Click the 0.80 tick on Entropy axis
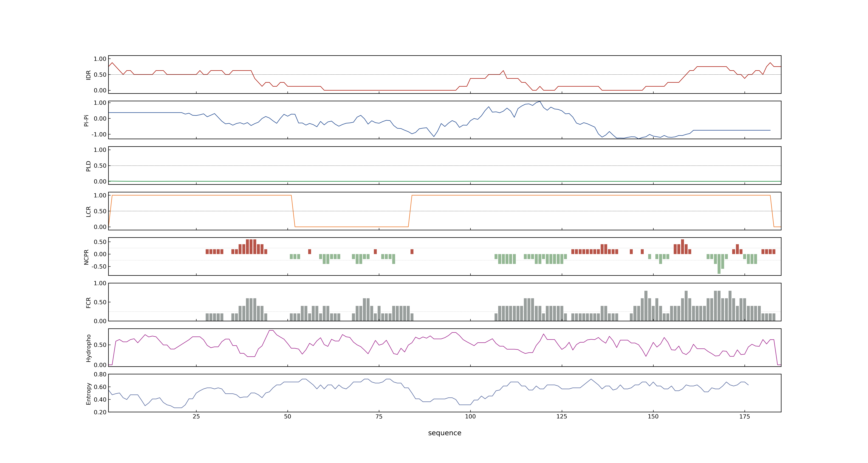Image resolution: width=868 pixels, height=463 pixels. coord(100,374)
